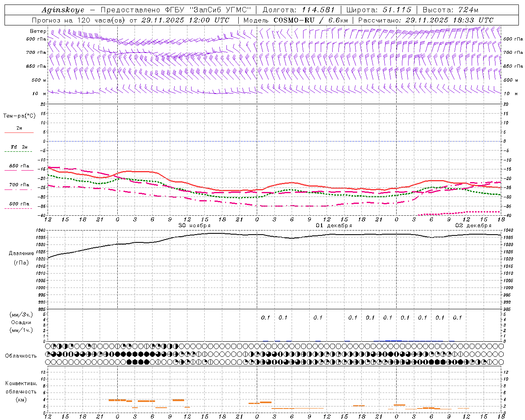Screen dimensions: 525x420
Task: Click the "Осадки" precipitation label
Action: pos(21,322)
